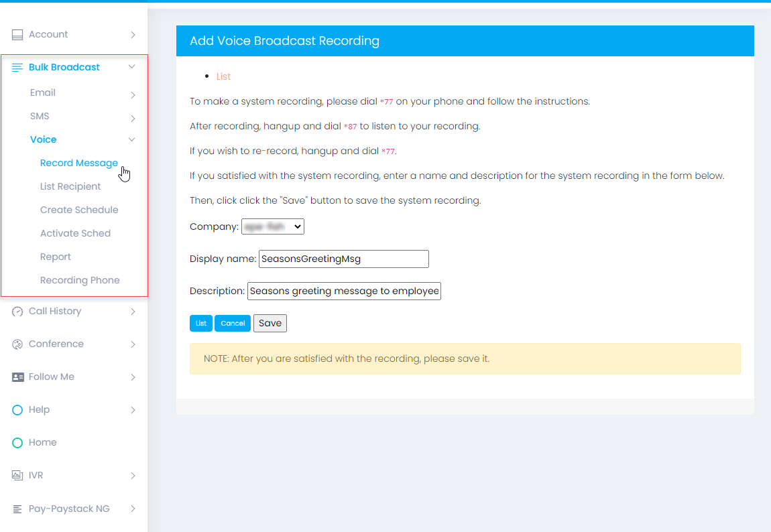Viewport: 771px width, 532px height.
Task: Click the Account sidebar icon
Action: (16, 34)
